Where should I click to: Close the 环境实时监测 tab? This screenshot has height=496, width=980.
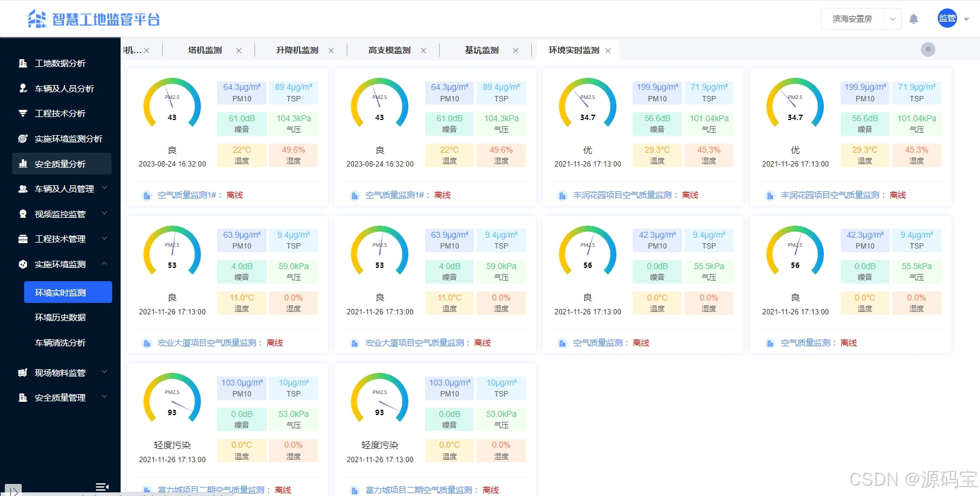tap(608, 51)
